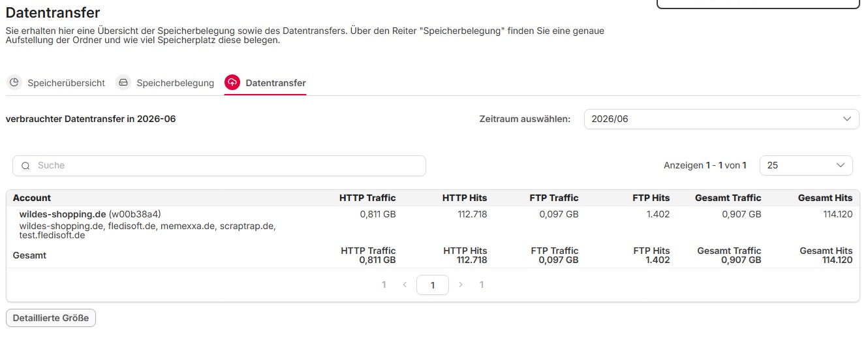
Task: Click the 'Zeitraum auswählen:' label
Action: pyautogui.click(x=525, y=119)
